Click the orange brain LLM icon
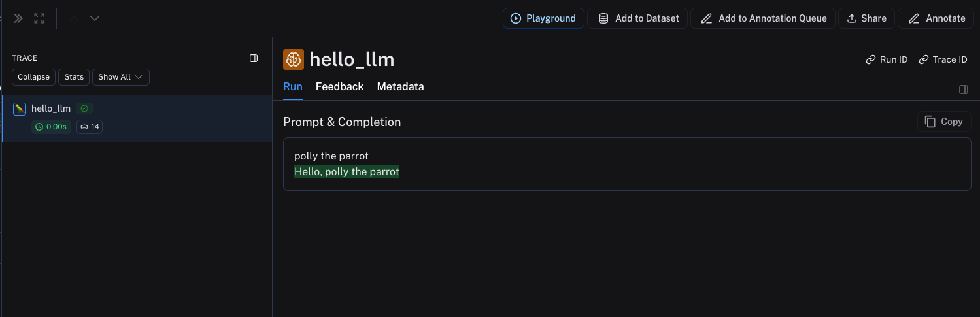 point(294,59)
